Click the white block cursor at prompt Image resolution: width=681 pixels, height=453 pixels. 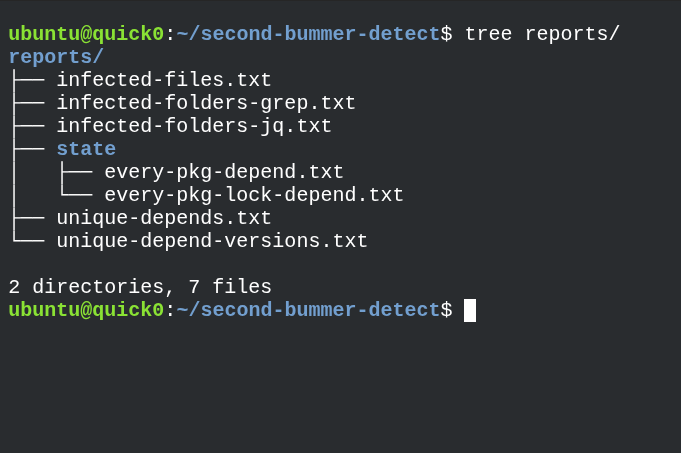470,310
